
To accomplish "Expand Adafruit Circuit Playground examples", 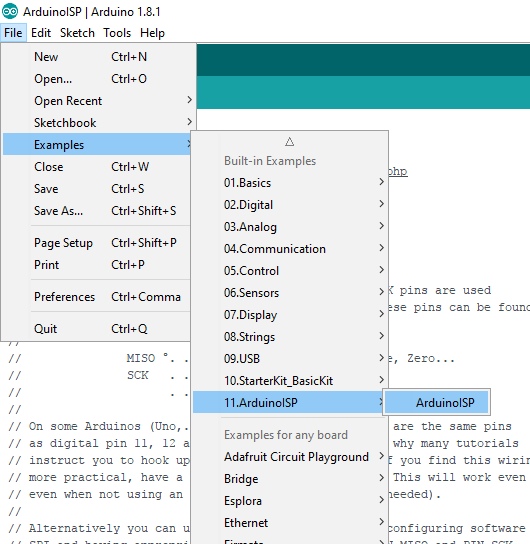I will [290, 457].
